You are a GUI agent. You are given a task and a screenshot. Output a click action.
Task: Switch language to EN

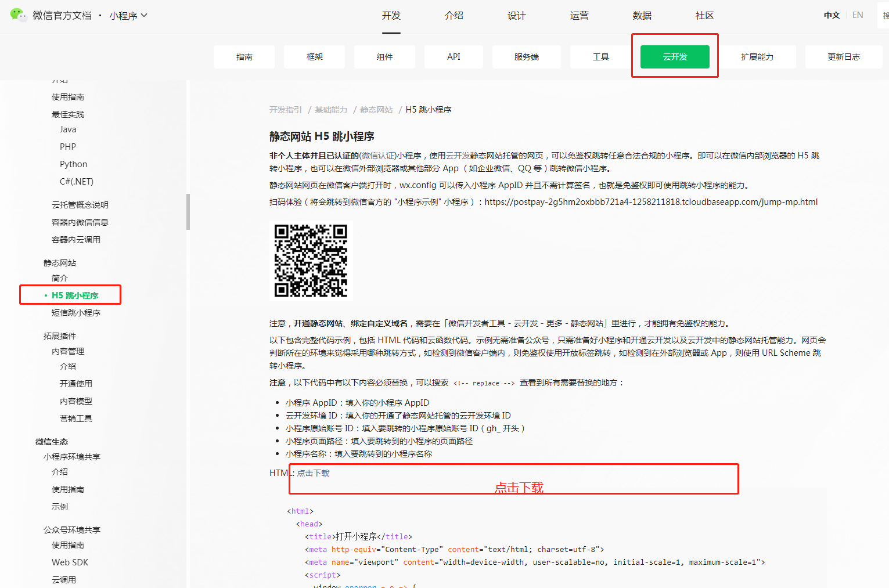pyautogui.click(x=858, y=15)
